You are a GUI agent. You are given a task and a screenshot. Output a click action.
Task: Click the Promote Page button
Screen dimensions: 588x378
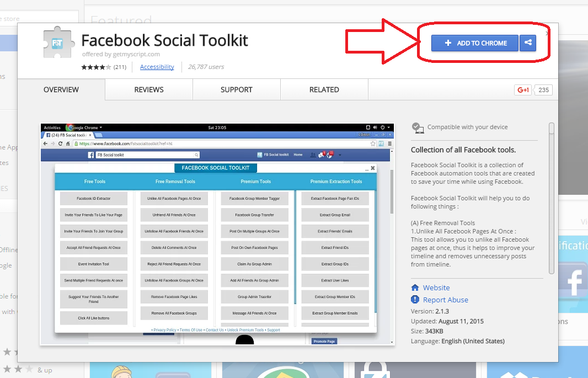pyautogui.click(x=324, y=341)
